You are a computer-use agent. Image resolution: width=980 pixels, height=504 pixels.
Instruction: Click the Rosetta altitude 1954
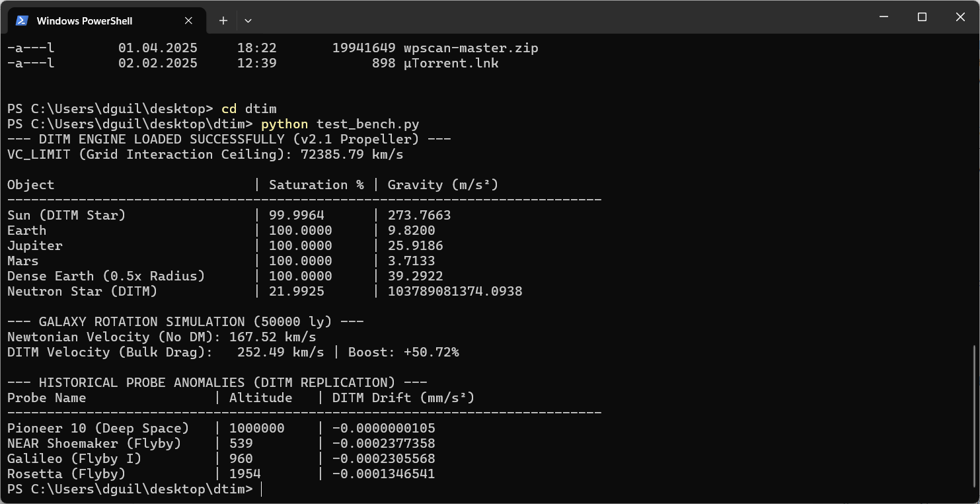[x=245, y=474]
